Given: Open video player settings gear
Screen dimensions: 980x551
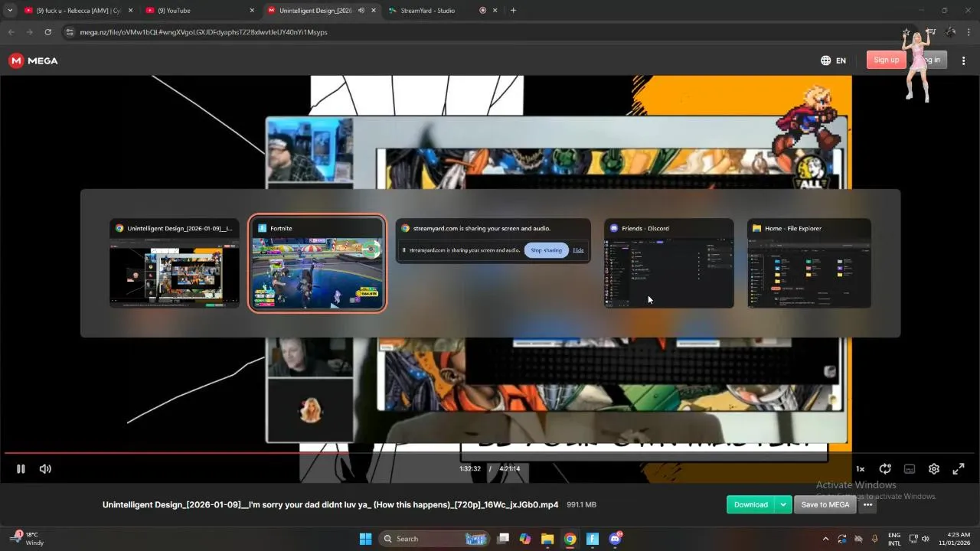Looking at the screenshot, I should tap(934, 469).
